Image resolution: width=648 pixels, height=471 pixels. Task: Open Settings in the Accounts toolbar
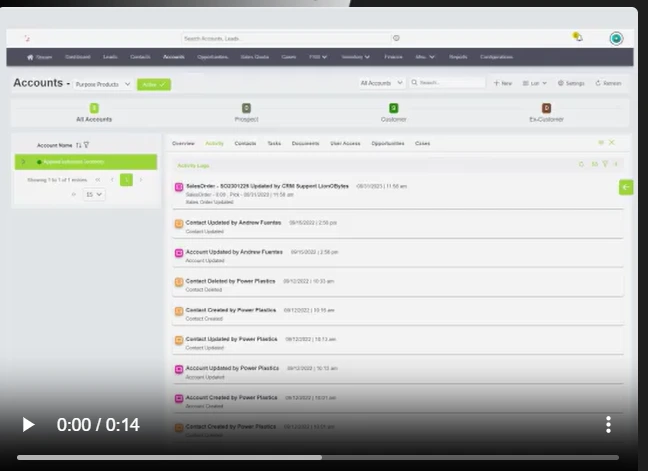(x=571, y=83)
